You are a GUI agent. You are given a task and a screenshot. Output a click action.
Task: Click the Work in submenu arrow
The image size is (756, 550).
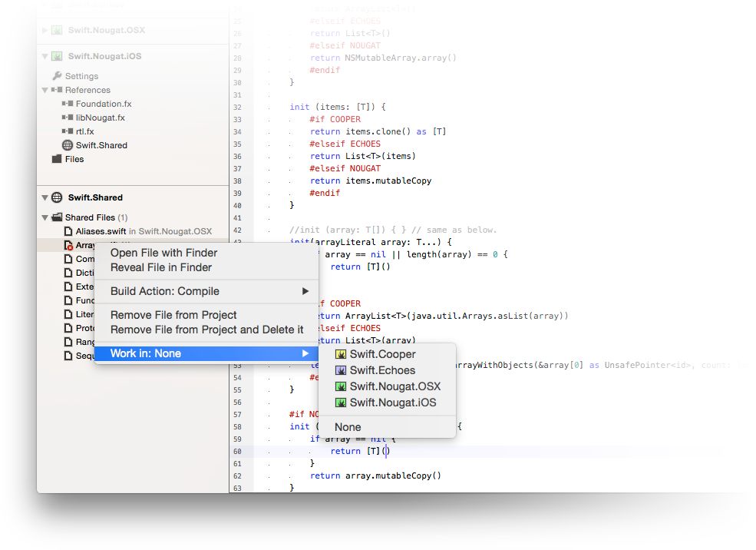[305, 353]
